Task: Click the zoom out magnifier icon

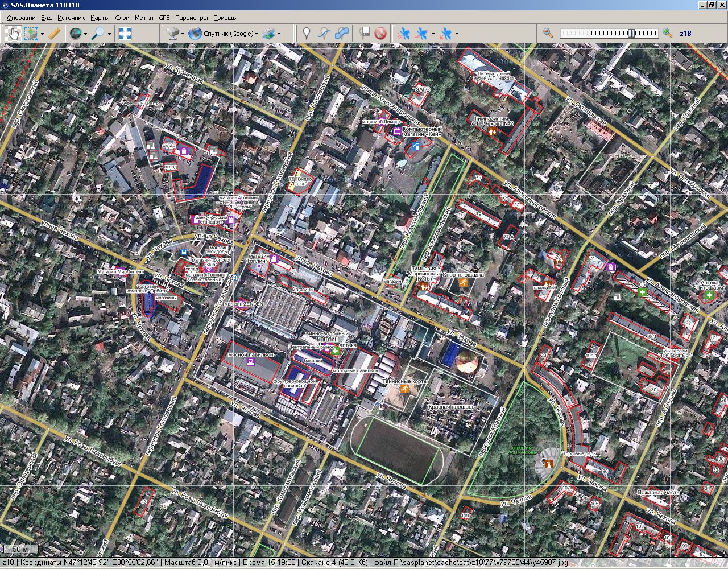Action: tap(548, 34)
